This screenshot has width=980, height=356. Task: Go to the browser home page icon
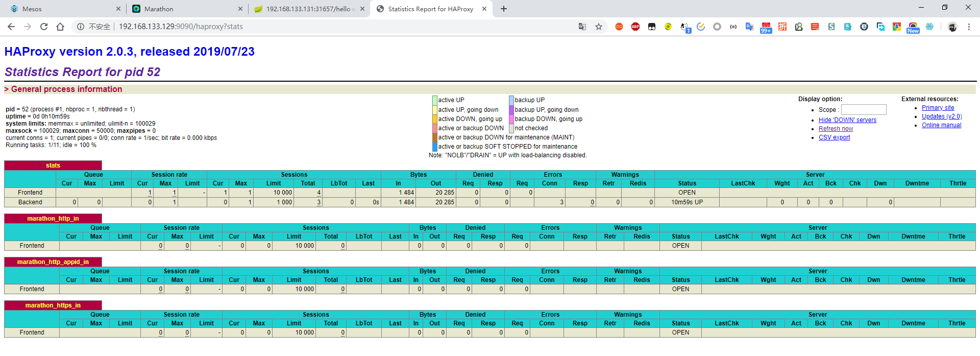tap(60, 27)
